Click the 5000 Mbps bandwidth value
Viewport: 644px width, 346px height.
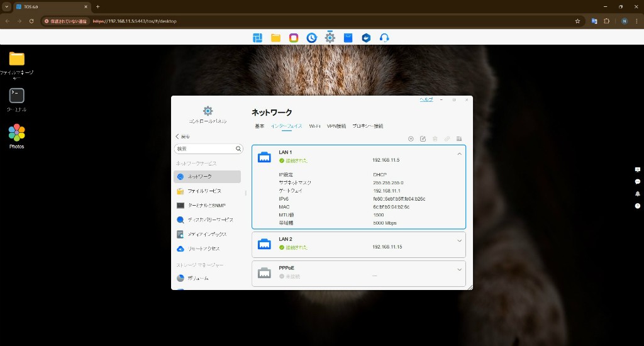385,223
